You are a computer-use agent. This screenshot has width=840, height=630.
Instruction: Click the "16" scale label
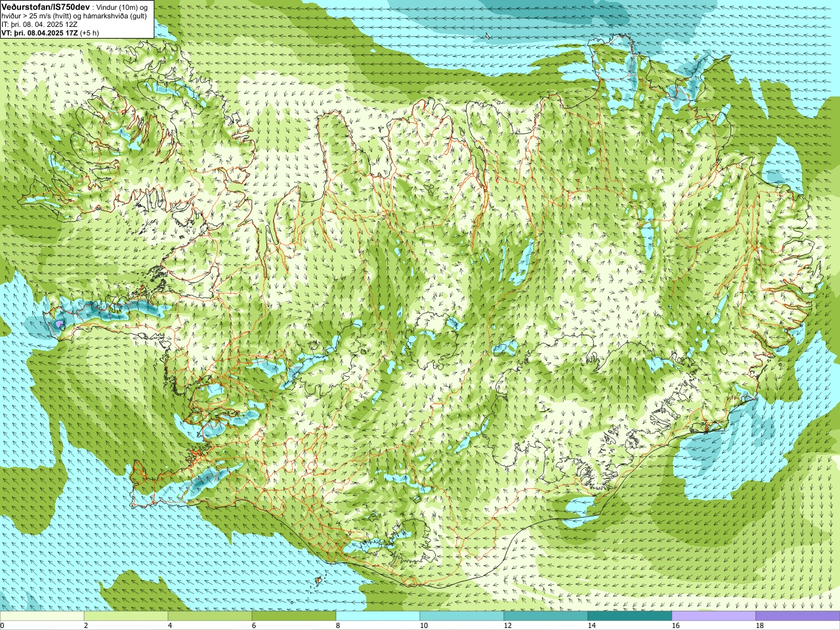click(676, 626)
